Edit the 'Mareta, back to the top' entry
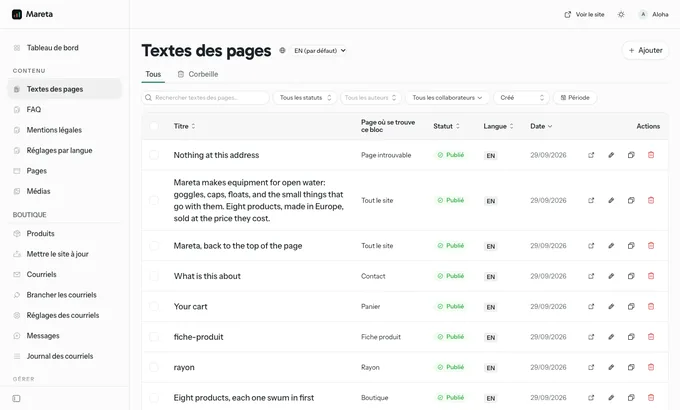The height and width of the screenshot is (410, 680). click(x=611, y=246)
